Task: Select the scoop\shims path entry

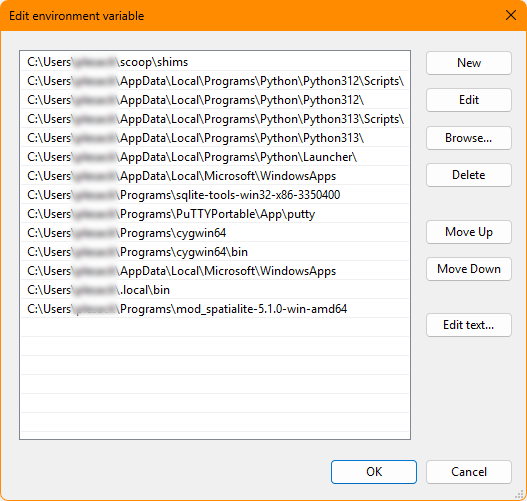Action: (x=215, y=62)
